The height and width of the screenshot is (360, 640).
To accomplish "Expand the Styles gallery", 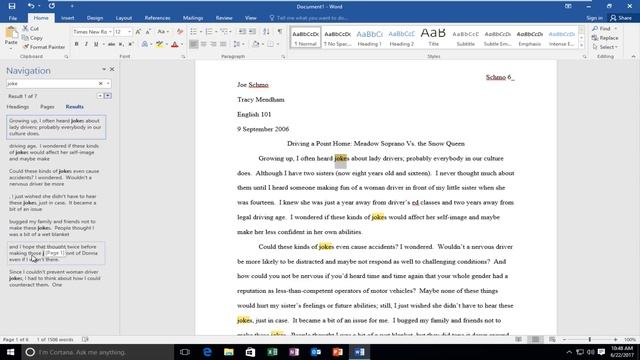I will coord(582,46).
